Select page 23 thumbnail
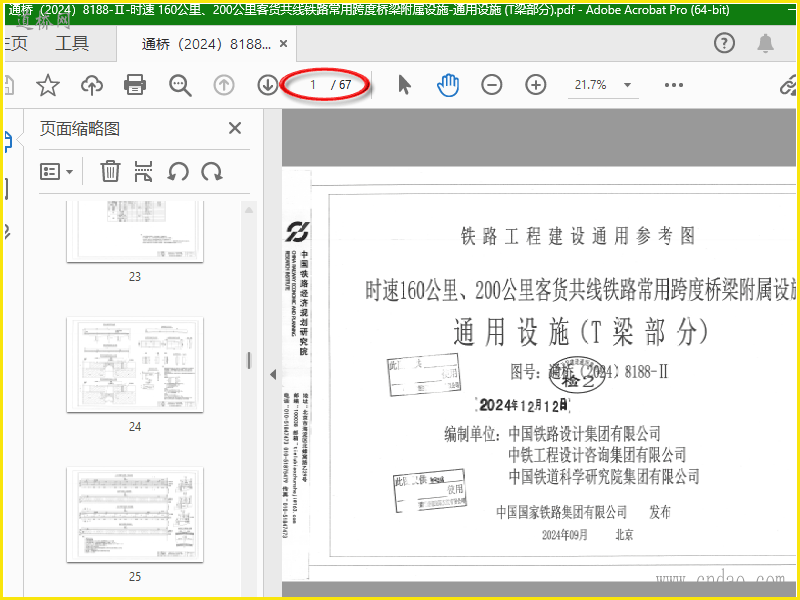The width and height of the screenshot is (800, 600). point(135,232)
